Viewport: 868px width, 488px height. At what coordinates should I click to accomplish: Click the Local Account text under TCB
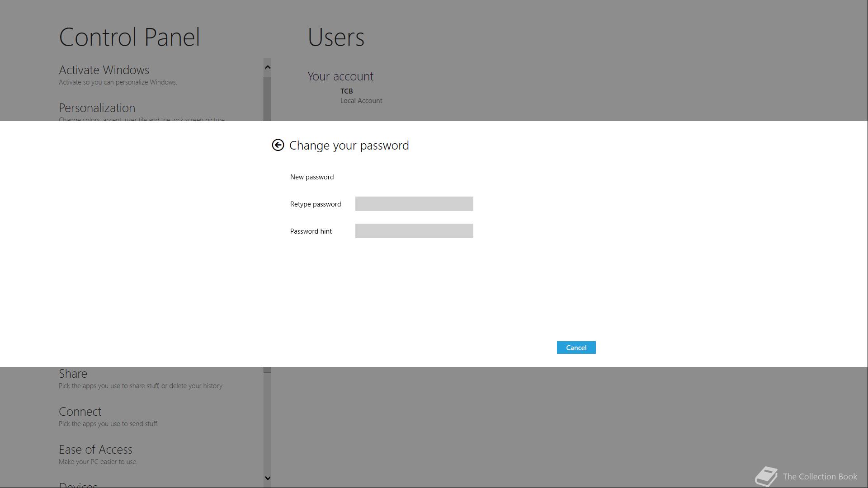click(361, 101)
